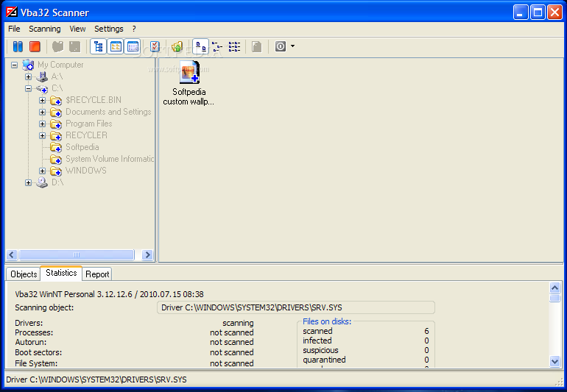
Task: Select list view mode icon
Action: pos(234,46)
